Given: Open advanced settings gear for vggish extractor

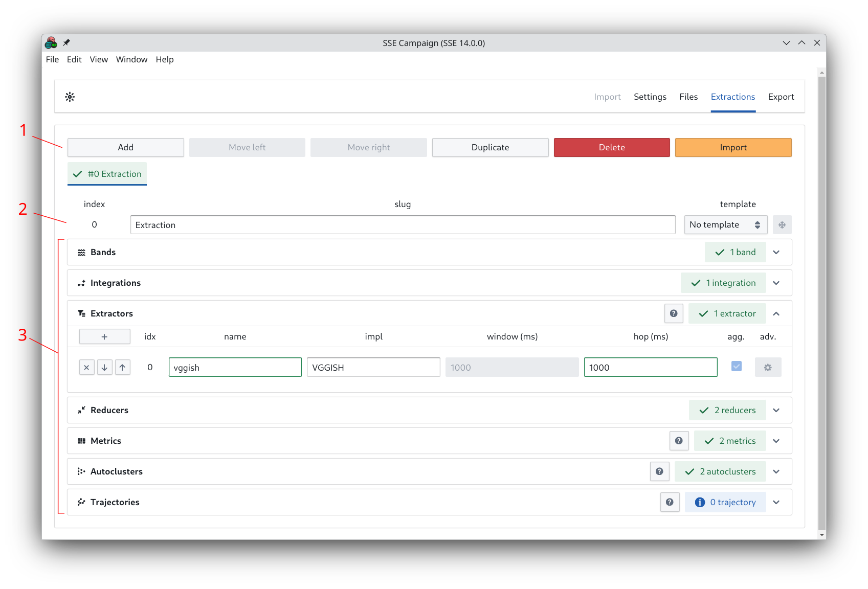Looking at the screenshot, I should (x=768, y=367).
